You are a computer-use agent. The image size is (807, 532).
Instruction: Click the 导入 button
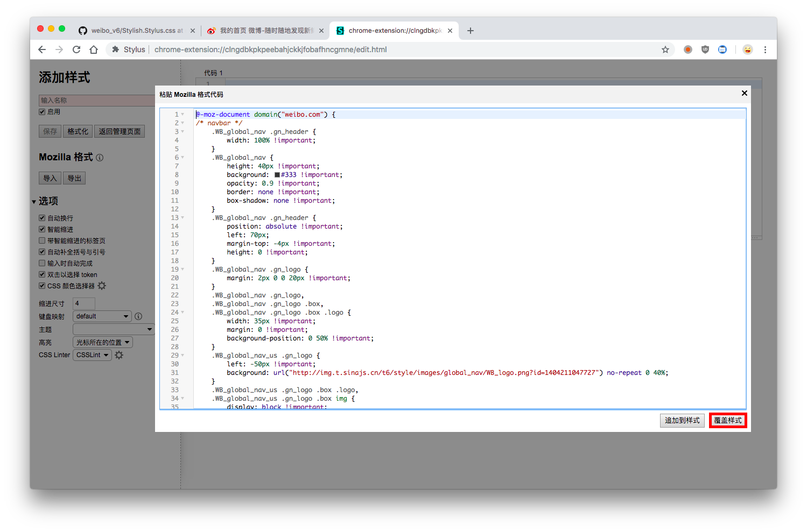click(x=50, y=178)
